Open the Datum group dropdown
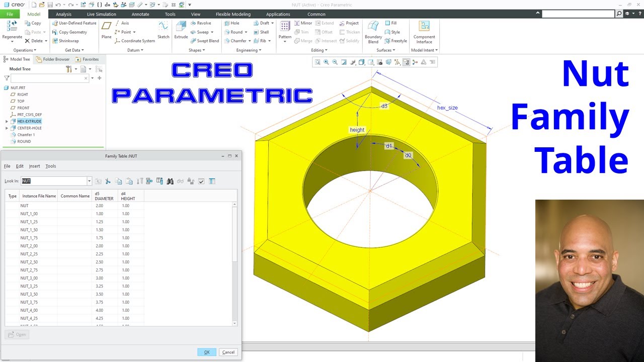Screen dimensions: 644x362 point(135,50)
